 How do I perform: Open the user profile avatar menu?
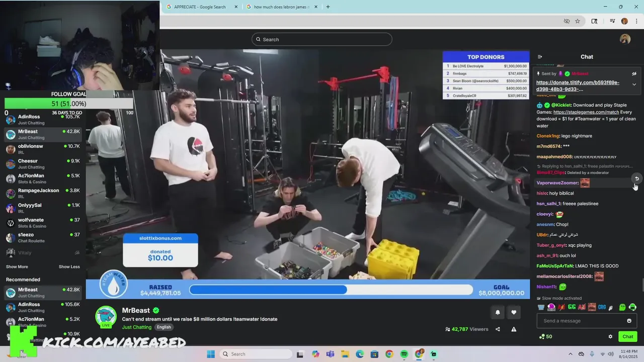click(625, 39)
